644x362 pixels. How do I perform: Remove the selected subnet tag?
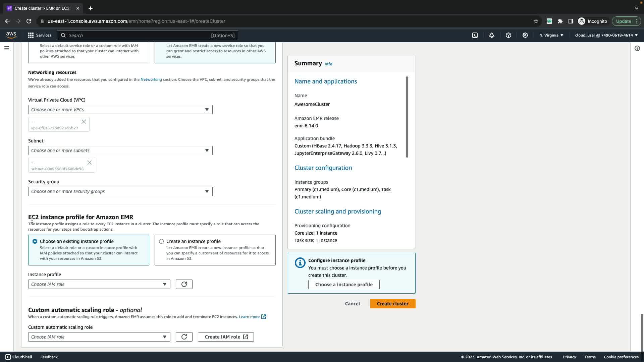(x=90, y=163)
